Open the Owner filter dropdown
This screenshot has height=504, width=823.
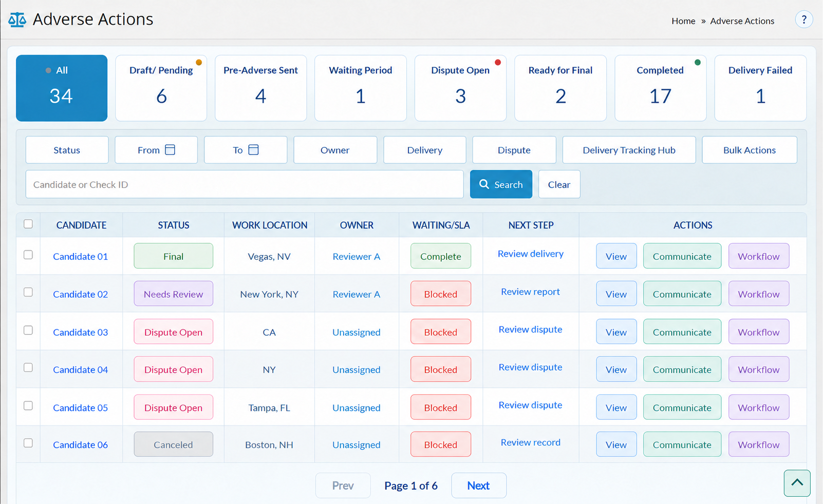tap(335, 150)
